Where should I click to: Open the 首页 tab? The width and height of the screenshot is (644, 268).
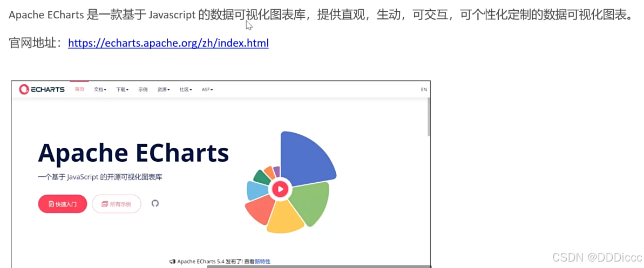point(79,90)
